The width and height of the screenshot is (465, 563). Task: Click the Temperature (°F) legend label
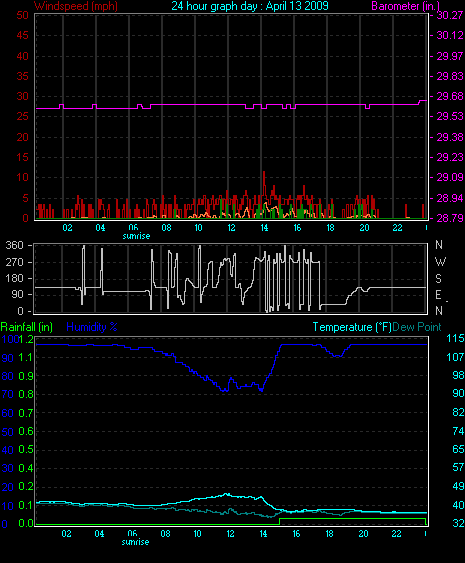point(352,327)
